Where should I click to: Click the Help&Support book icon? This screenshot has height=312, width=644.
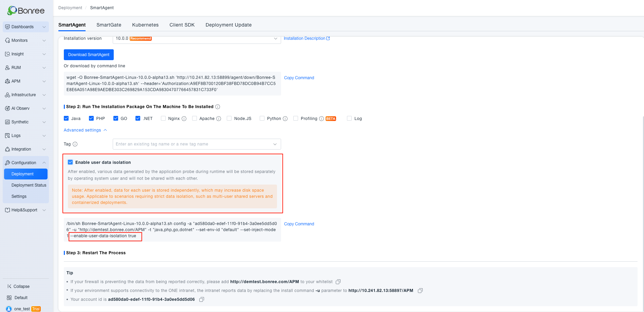tap(7, 210)
